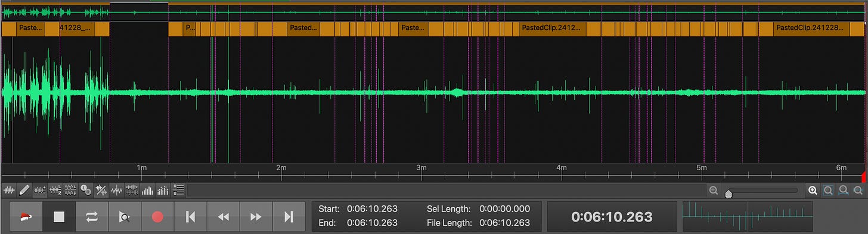Show the dotted spectrum bars icon
The width and height of the screenshot is (868, 234).
[163, 191]
